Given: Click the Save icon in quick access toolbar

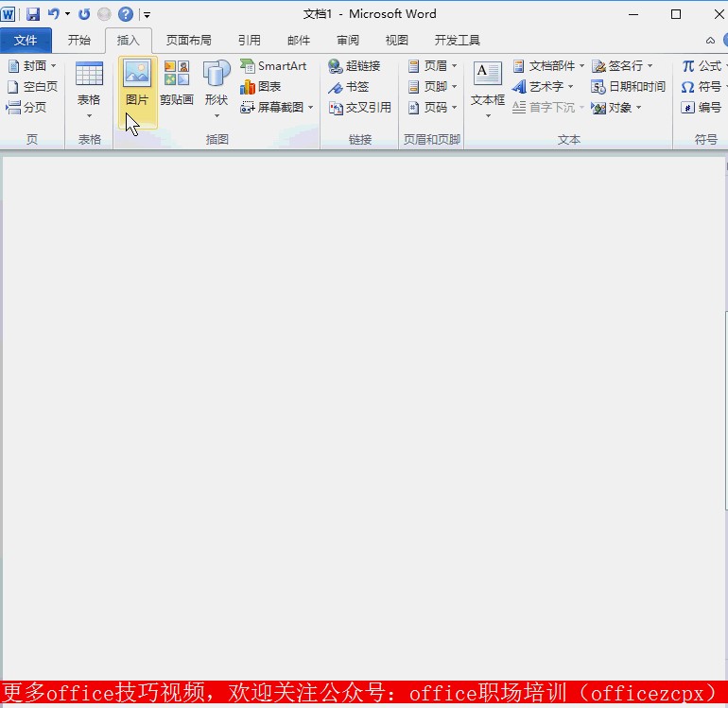Looking at the screenshot, I should [33, 14].
